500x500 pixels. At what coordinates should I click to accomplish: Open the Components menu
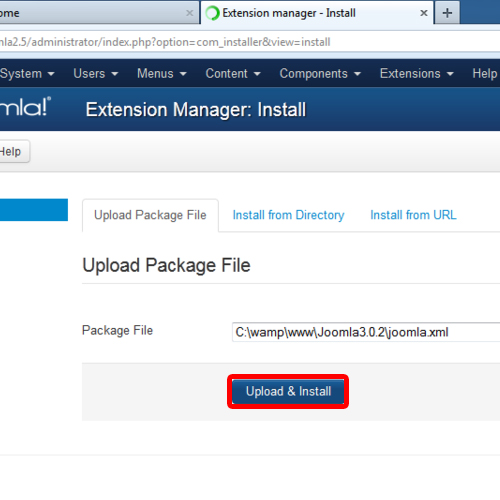[x=320, y=74]
